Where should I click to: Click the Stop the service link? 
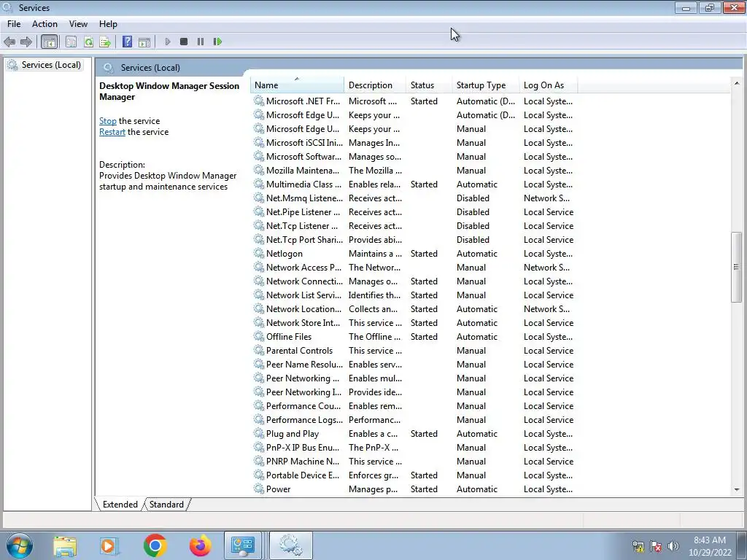click(108, 121)
